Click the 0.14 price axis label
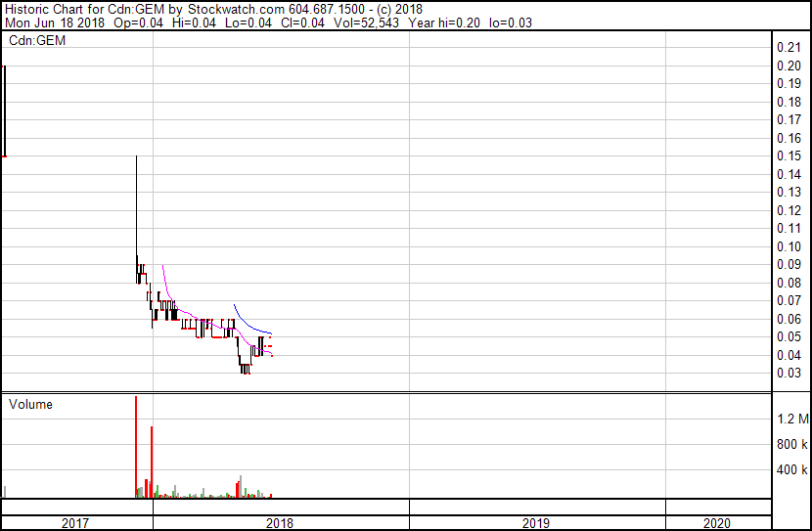This screenshot has width=812, height=531. tap(789, 174)
